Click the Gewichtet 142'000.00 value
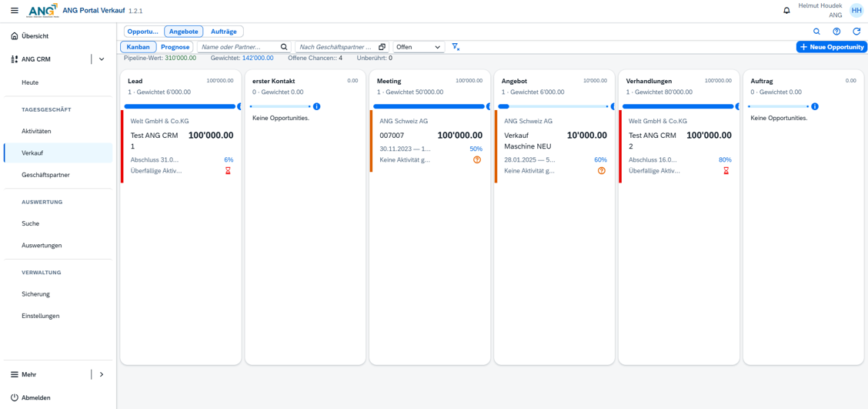Screen dimensions: 868x409 coord(258,58)
